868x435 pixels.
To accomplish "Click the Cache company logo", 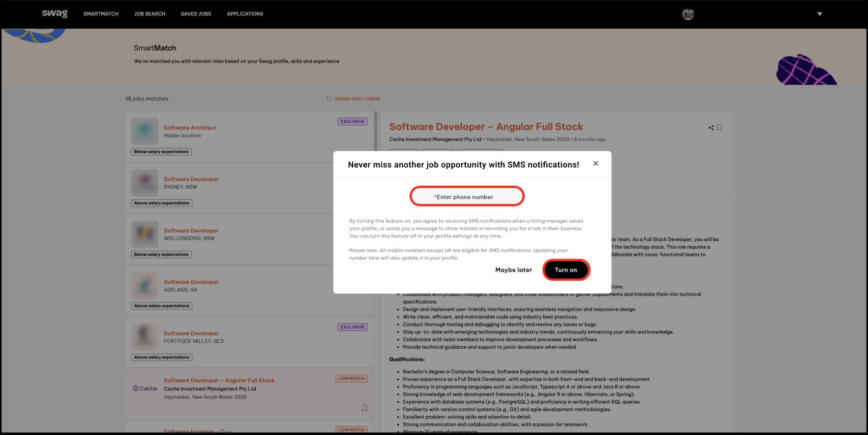I will (x=145, y=388).
